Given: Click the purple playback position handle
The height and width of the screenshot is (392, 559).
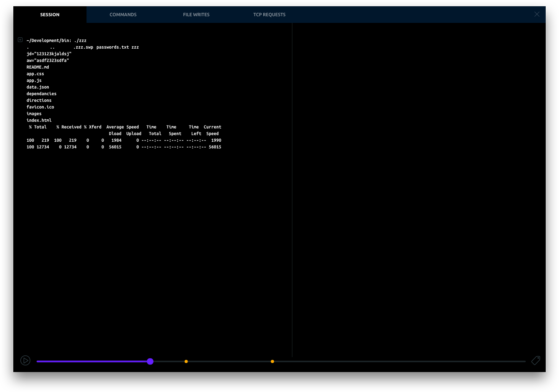Looking at the screenshot, I should 150,361.
